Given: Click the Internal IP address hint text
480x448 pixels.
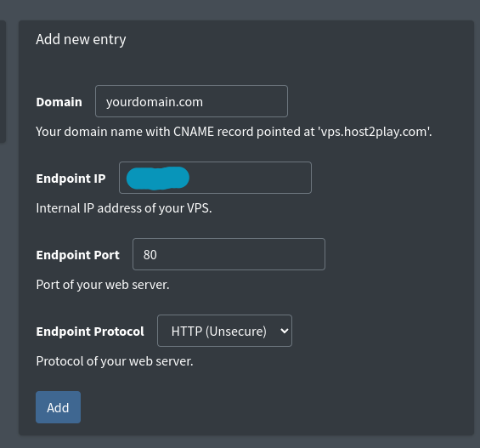Looking at the screenshot, I should 124,208.
